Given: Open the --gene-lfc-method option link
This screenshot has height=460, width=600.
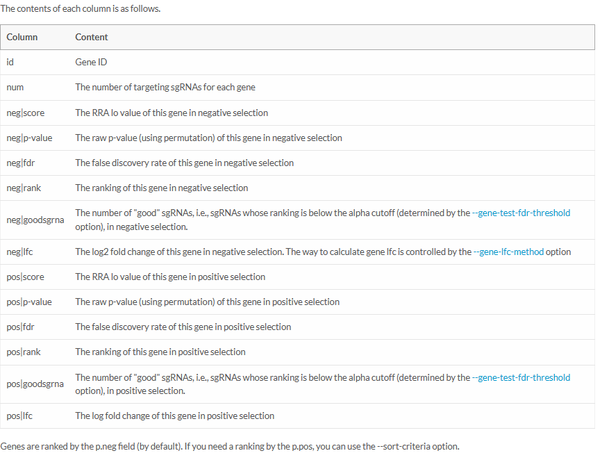Looking at the screenshot, I should [508, 252].
